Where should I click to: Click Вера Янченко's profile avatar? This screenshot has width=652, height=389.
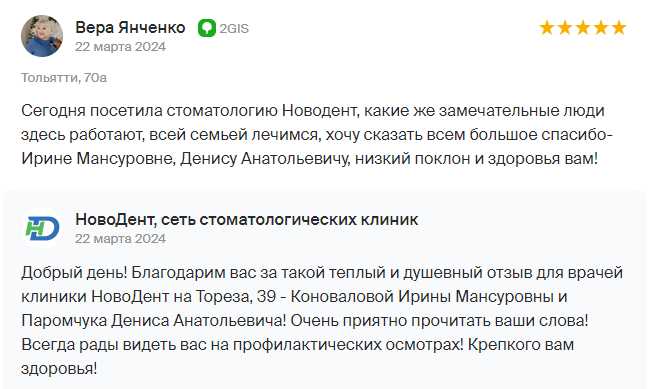coord(42,36)
